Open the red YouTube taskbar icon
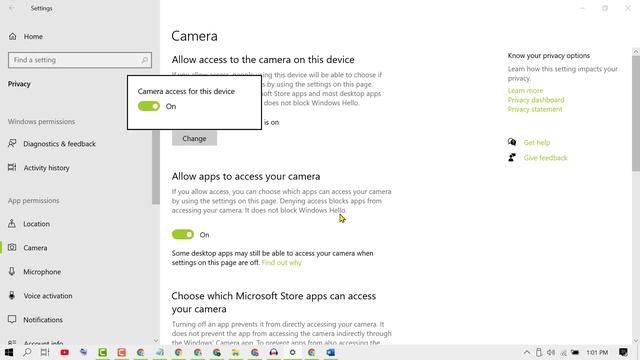 point(64,352)
